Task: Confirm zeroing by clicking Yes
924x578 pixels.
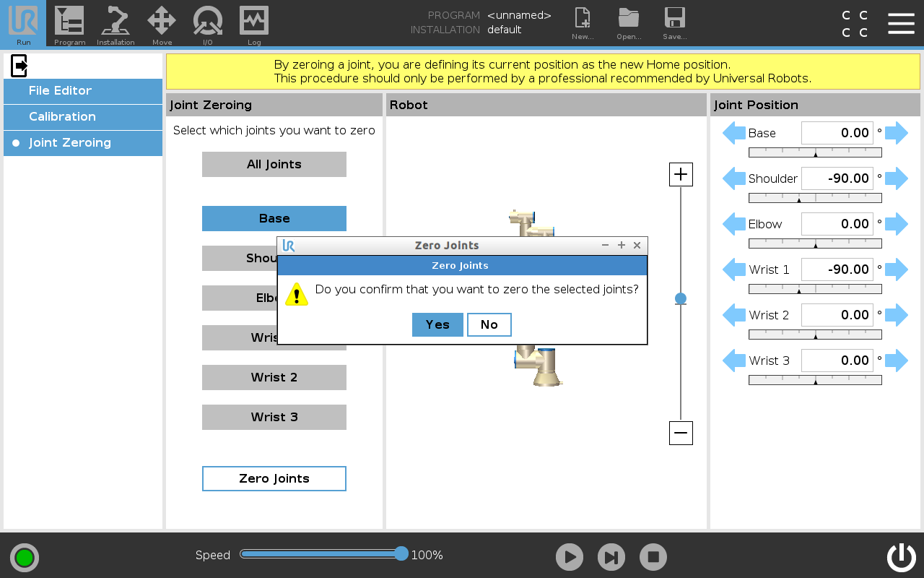Action: (x=437, y=325)
